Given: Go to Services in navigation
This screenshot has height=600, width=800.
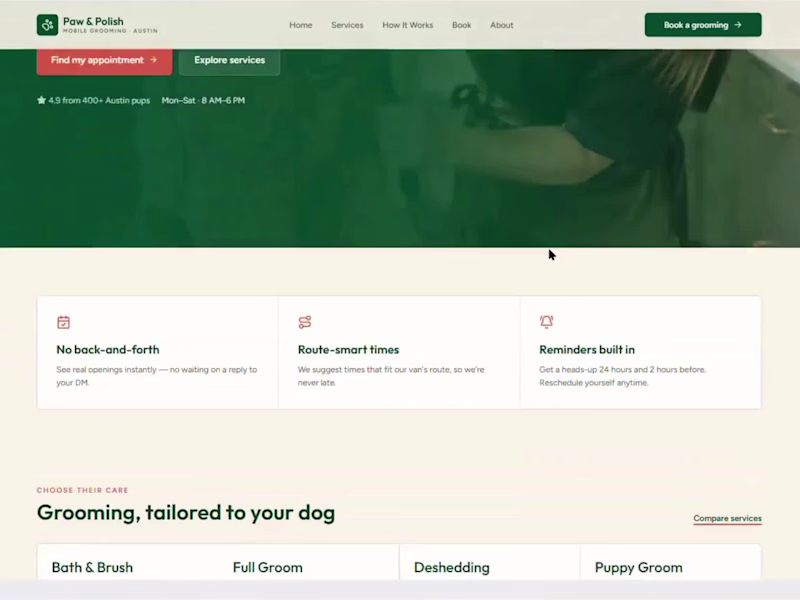Looking at the screenshot, I should click(x=347, y=25).
